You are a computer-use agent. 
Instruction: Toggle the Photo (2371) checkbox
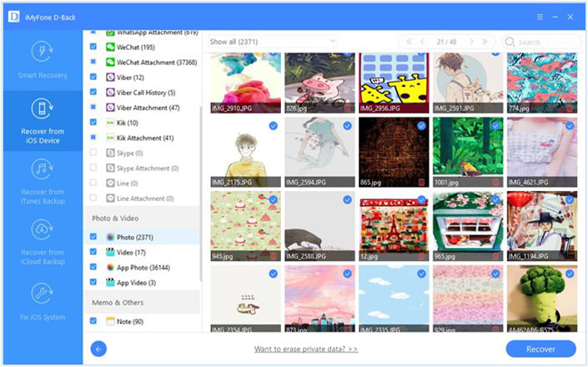point(94,238)
